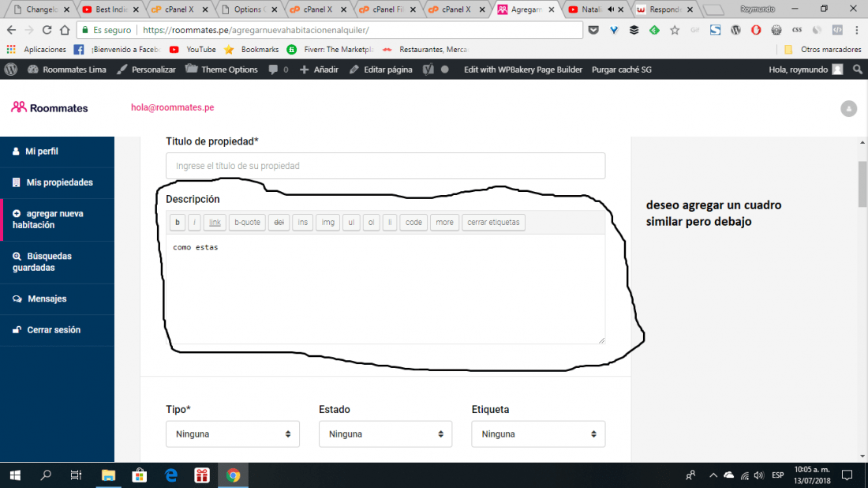
Task: Insert blockquote with b-quote button
Action: [x=247, y=222]
